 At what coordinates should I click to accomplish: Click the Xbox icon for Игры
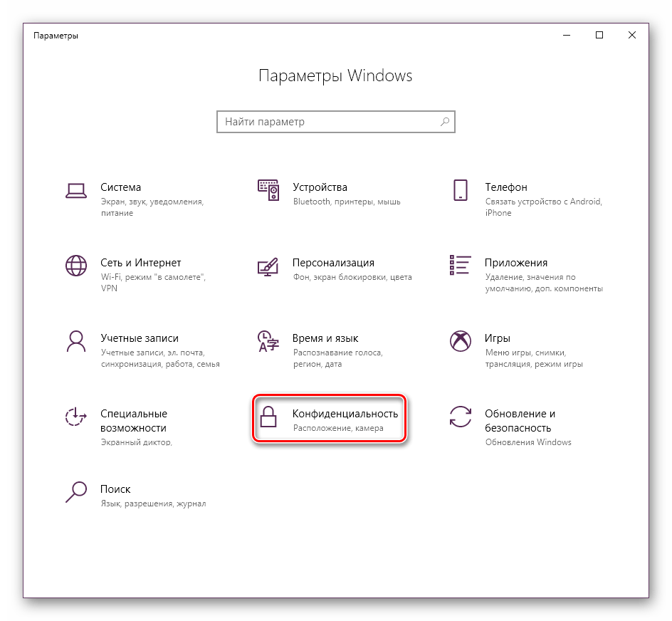(460, 341)
